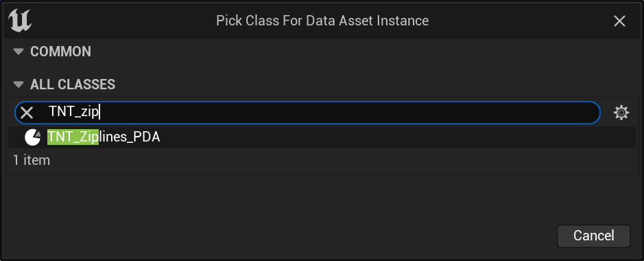Clear the search text with X icon
The image size is (644, 261).
(27, 112)
